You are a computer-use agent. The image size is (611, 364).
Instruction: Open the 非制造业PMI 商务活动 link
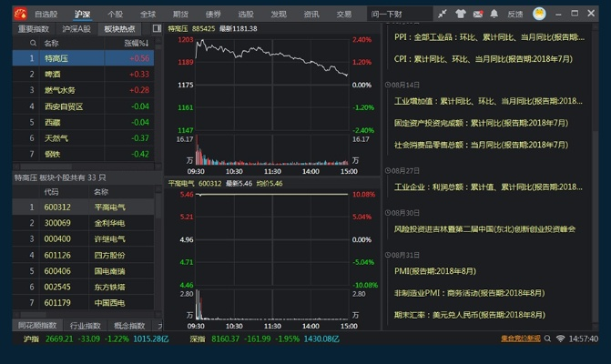tap(470, 293)
